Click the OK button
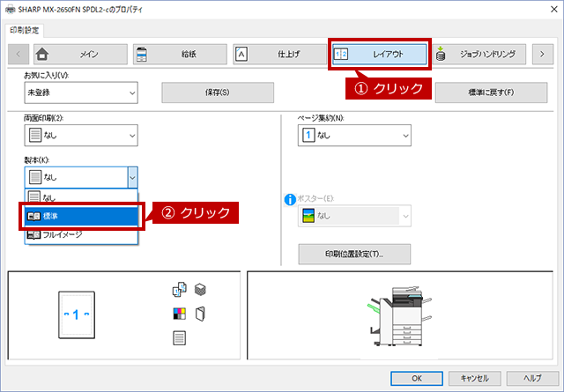 417,378
